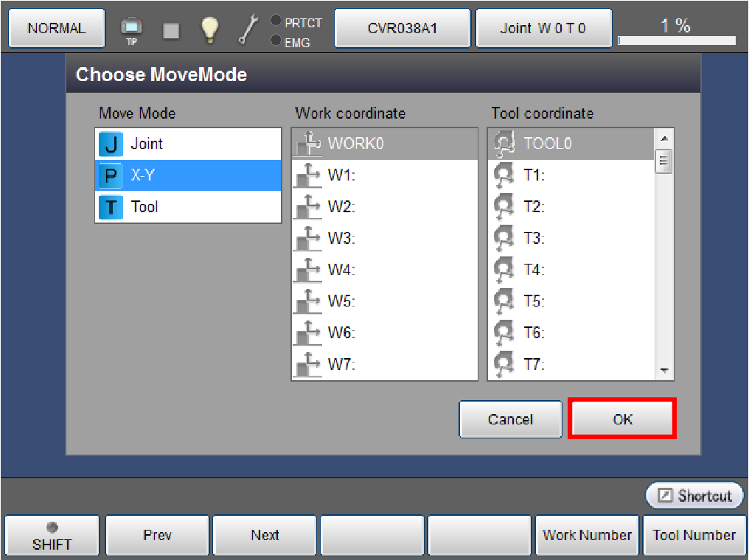Toggle the SHIFT key button

pyautogui.click(x=52, y=536)
